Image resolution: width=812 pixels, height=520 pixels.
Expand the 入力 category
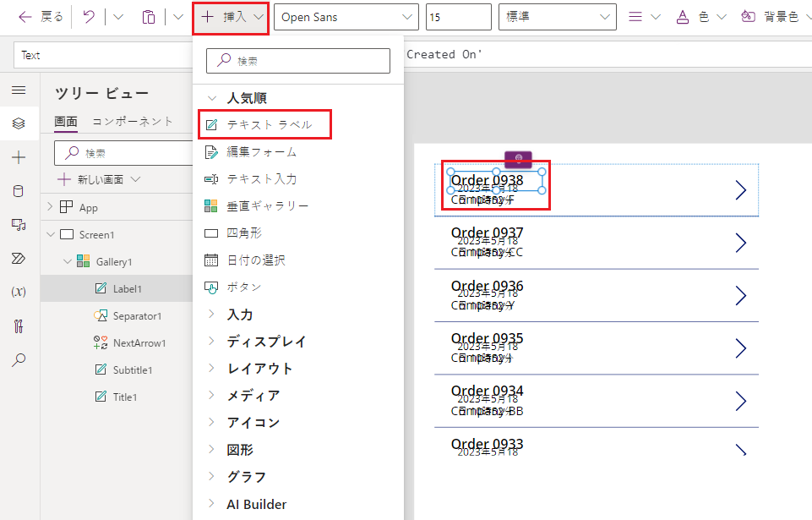[x=211, y=314]
